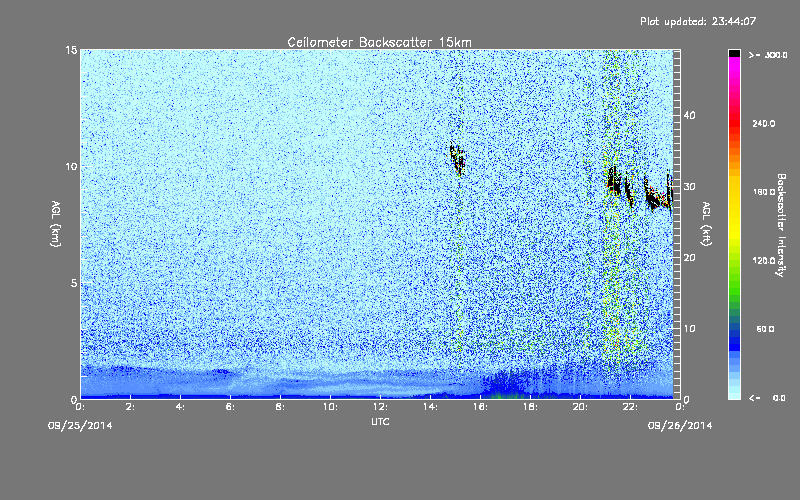Click the green band near 120.0 on colorbar
The width and height of the screenshot is (800, 500).
point(734,263)
